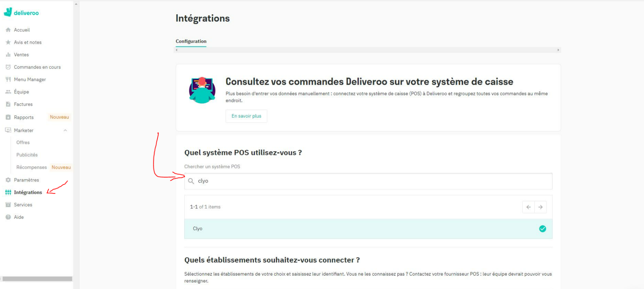
Task: Click the Menu Manager cutlery icon
Action: 8,79
